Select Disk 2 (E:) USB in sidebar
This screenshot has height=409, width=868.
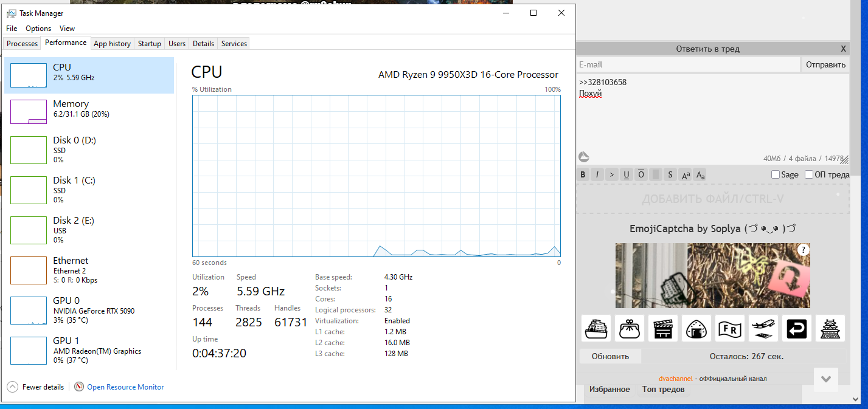pos(89,230)
